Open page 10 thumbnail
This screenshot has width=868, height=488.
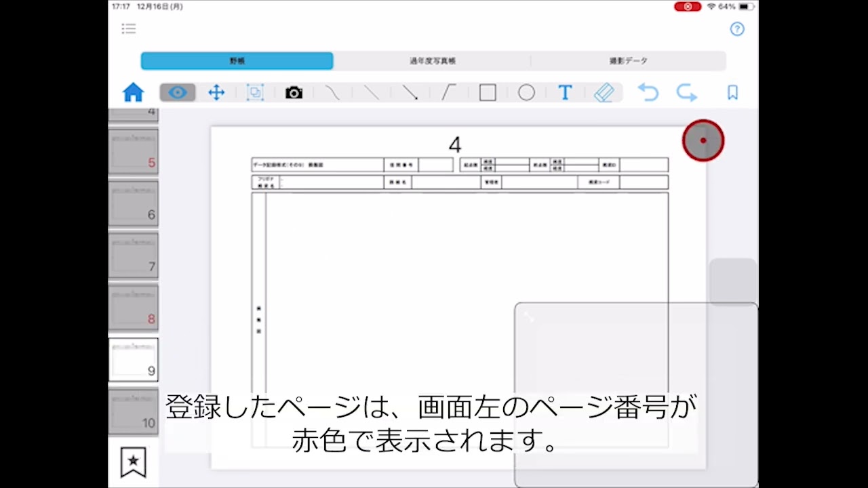coord(134,411)
